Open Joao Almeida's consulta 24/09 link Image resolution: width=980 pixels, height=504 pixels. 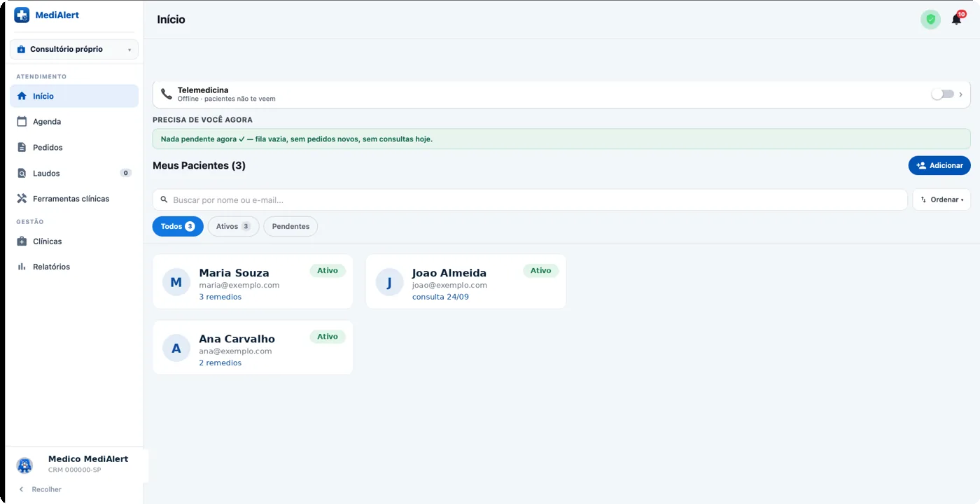pyautogui.click(x=440, y=297)
